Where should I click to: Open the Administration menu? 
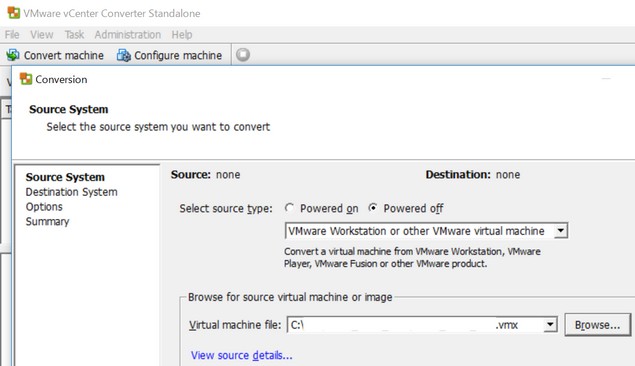point(128,35)
